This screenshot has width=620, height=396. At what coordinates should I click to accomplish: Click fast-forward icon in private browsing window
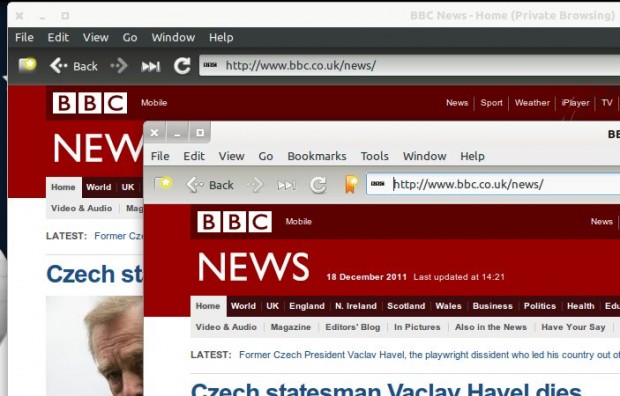point(151,66)
